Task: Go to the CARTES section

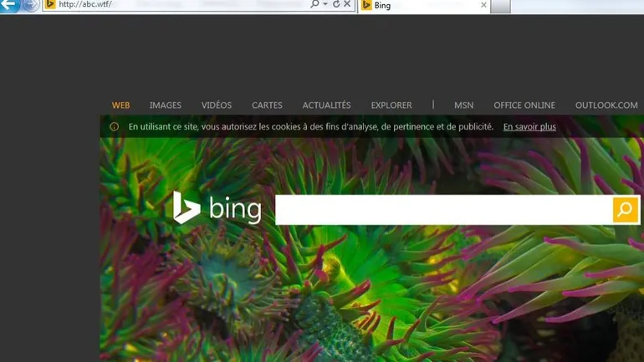Action: point(267,105)
